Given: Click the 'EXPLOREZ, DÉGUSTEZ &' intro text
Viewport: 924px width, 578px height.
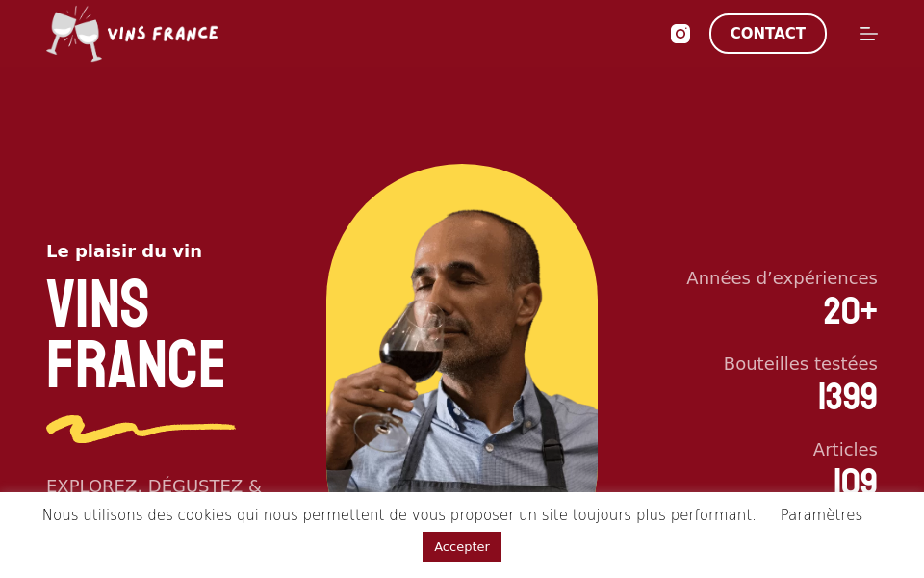Looking at the screenshot, I should pos(154,486).
